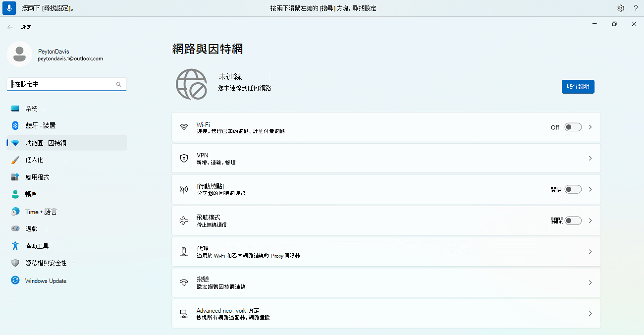
Task: Open VPN page via its chevron
Action: click(590, 158)
